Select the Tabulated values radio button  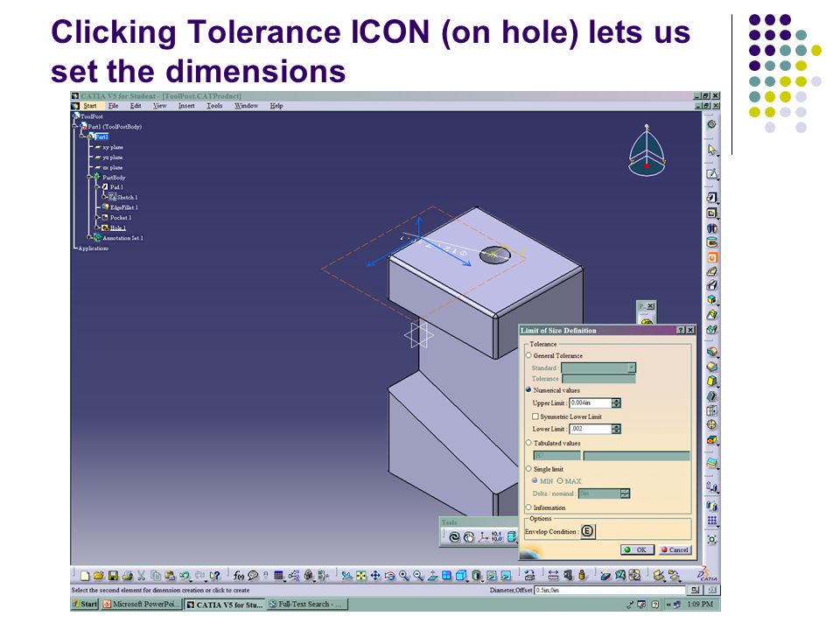coord(528,443)
